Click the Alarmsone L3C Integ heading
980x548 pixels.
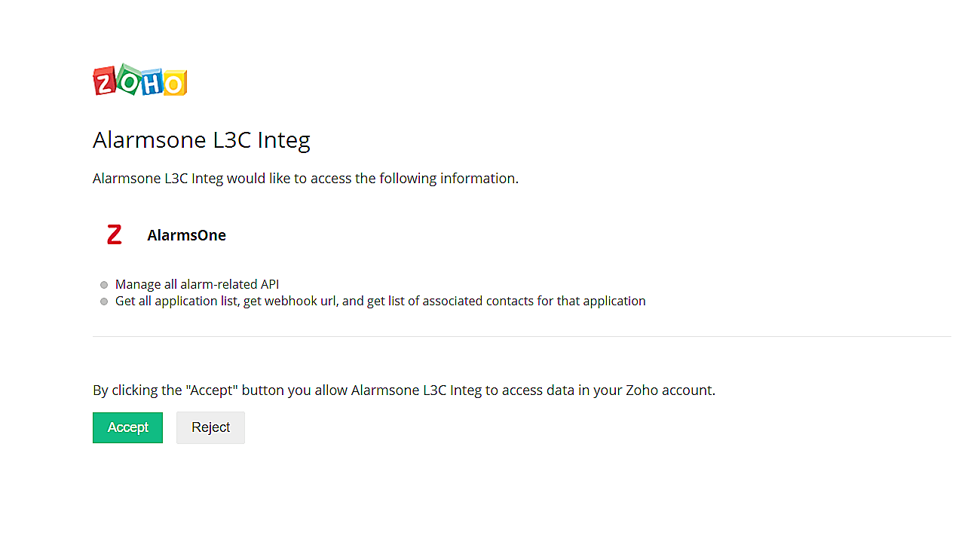[x=201, y=140]
